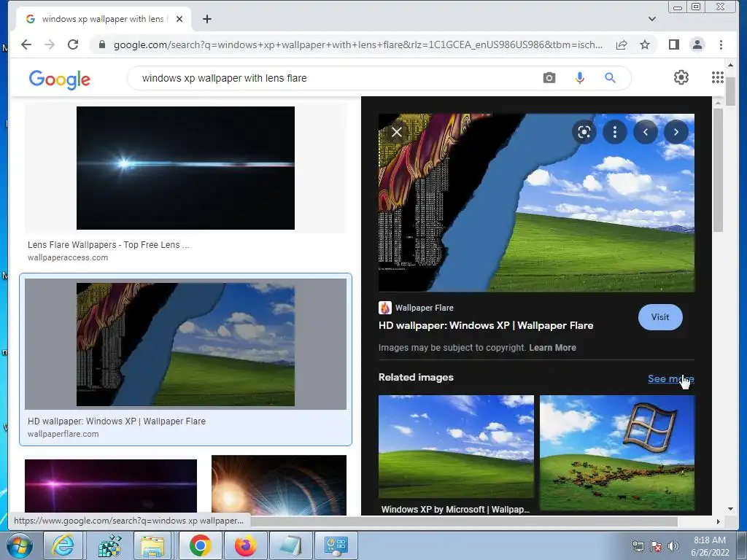Open Google apps grid

click(718, 77)
